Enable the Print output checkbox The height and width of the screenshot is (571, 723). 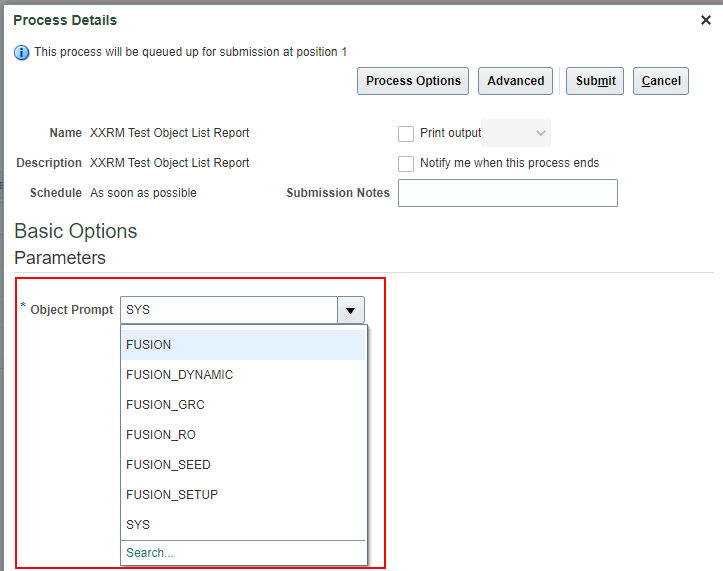click(406, 134)
